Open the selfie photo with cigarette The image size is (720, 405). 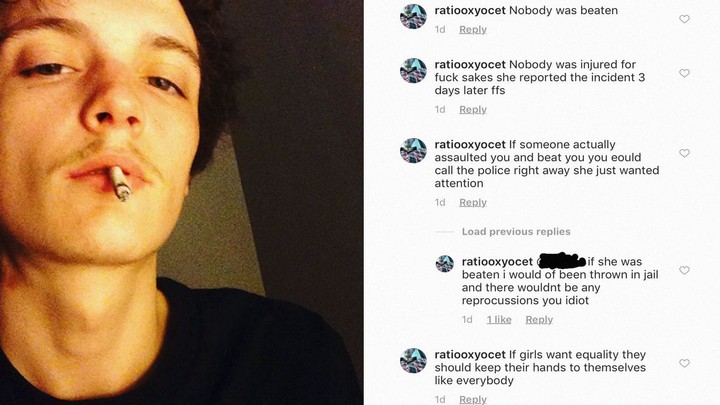pos(181,202)
